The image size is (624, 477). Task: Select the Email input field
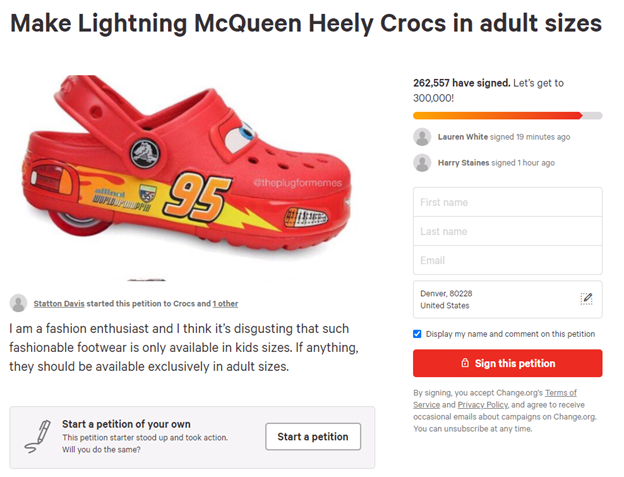pos(507,260)
